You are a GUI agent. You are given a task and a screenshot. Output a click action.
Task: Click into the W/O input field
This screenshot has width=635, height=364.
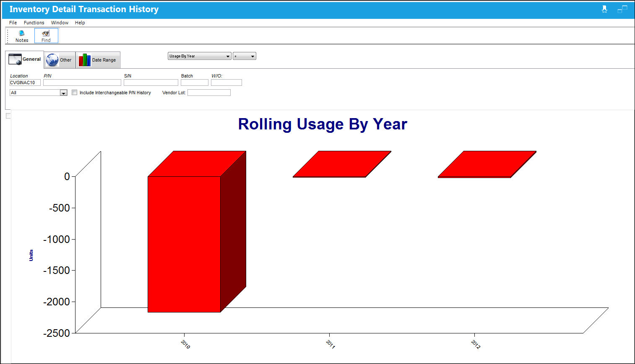(226, 83)
